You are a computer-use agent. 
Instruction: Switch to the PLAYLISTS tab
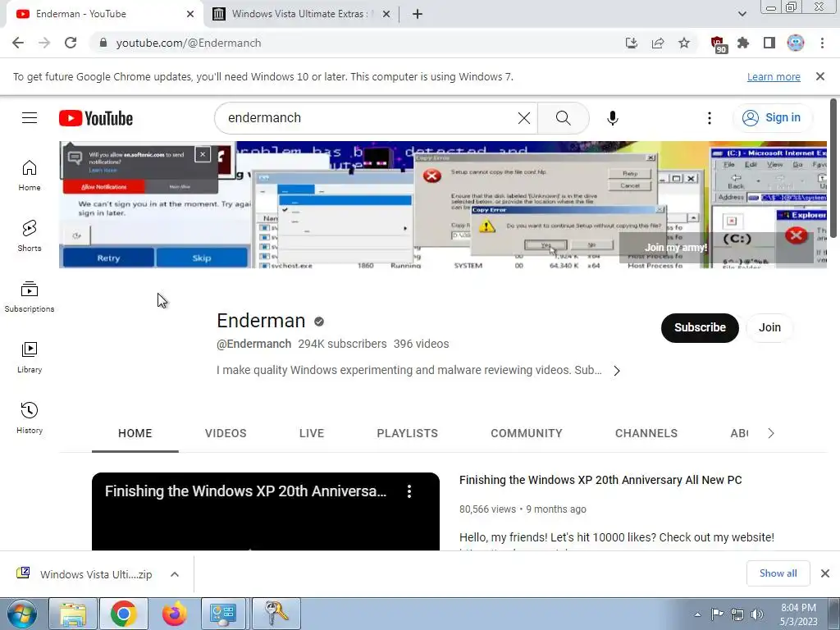coord(407,433)
